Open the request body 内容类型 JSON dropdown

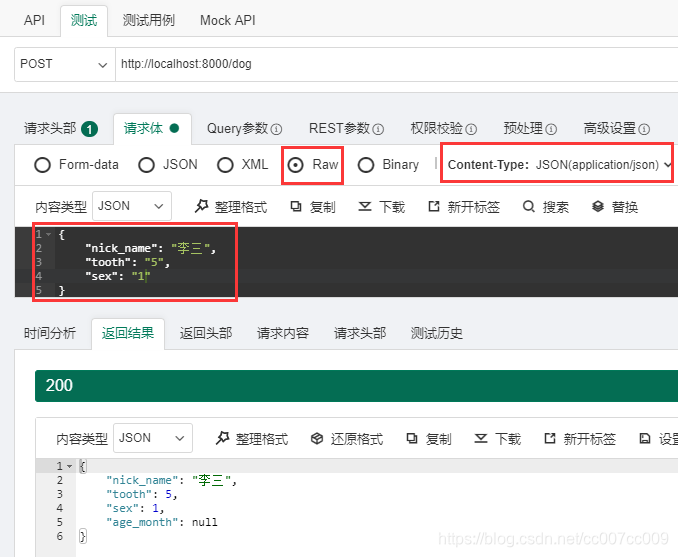tap(131, 206)
